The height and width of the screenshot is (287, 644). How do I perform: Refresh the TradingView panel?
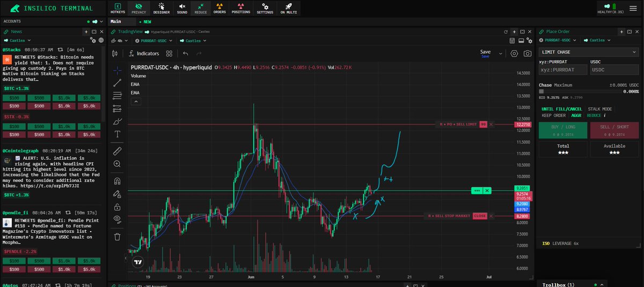click(x=506, y=32)
